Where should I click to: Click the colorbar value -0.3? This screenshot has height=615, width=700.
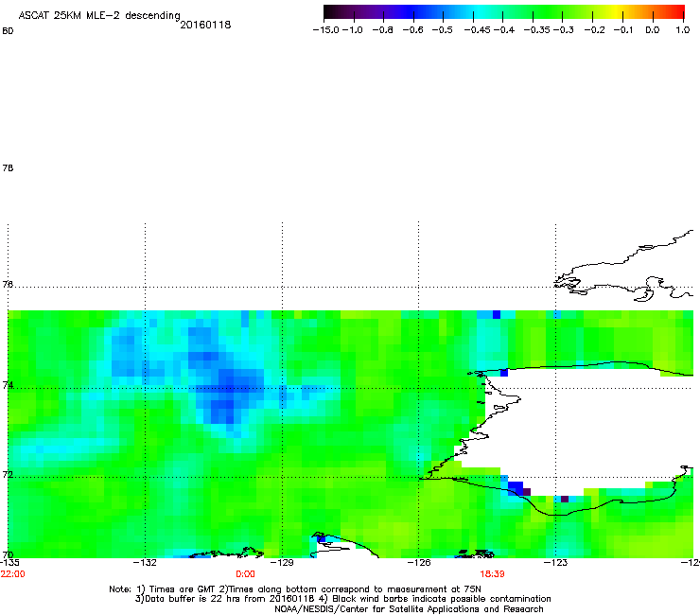click(564, 30)
